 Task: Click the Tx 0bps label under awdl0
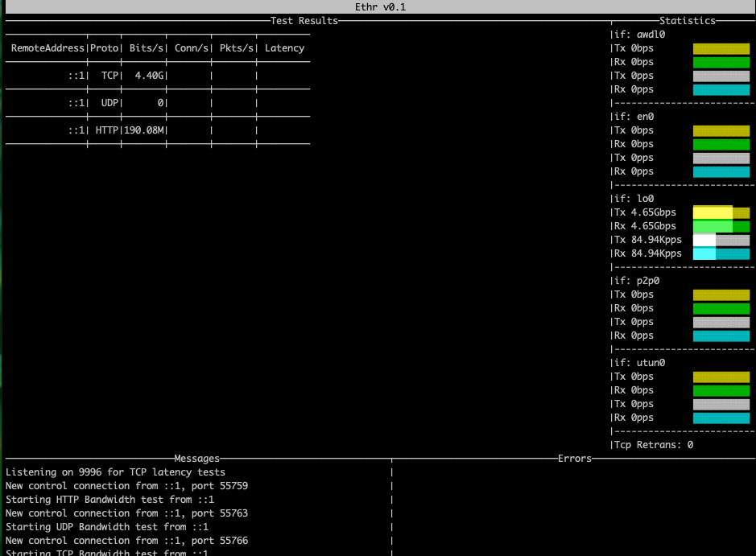point(634,48)
